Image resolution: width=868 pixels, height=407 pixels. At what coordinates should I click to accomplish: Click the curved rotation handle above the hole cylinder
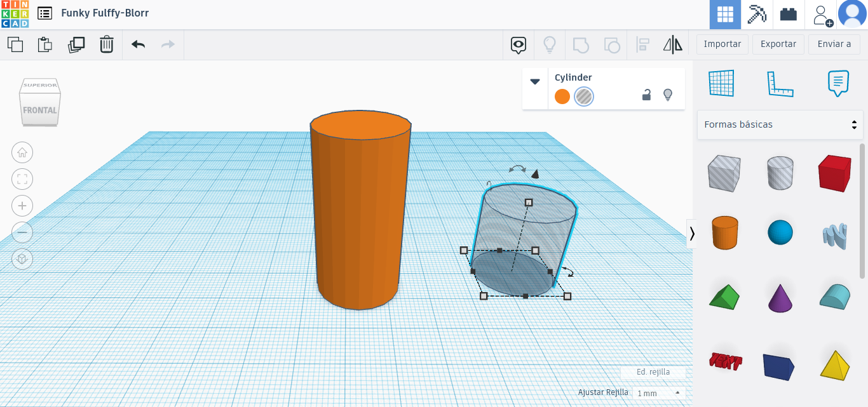click(x=517, y=169)
